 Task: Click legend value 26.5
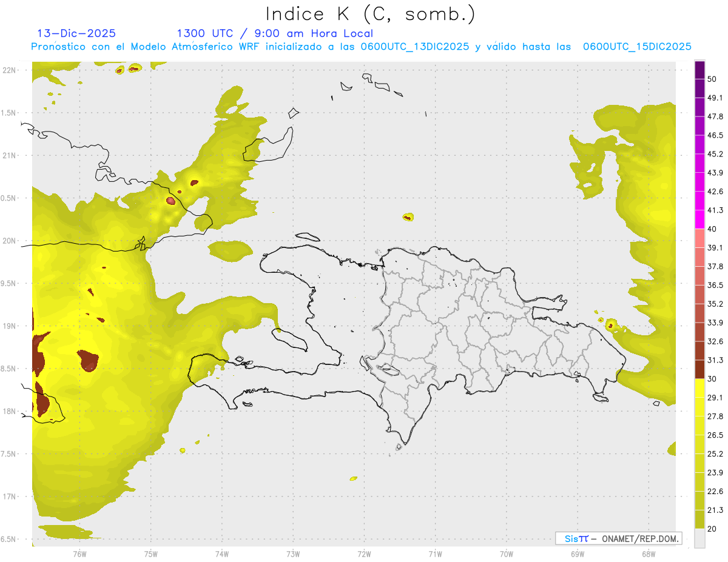[715, 435]
